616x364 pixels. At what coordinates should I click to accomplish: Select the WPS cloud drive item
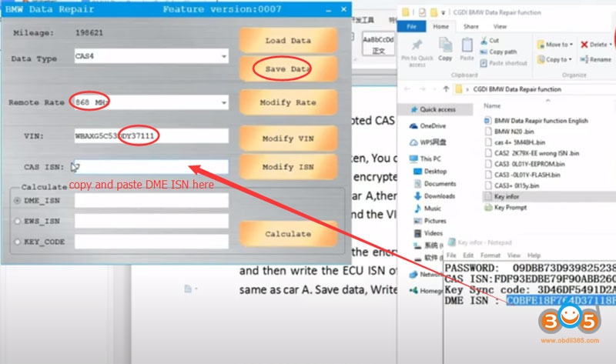pos(428,142)
